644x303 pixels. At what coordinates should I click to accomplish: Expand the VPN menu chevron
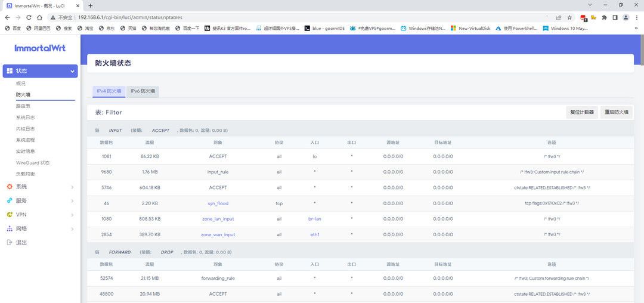pos(72,215)
